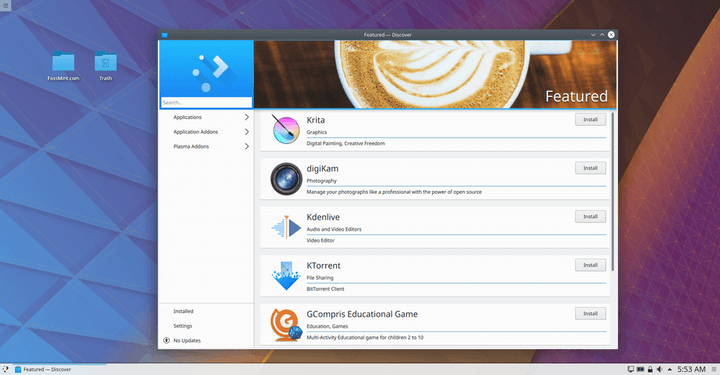Click the battery tray icon
720x375 pixels.
pyautogui.click(x=640, y=369)
